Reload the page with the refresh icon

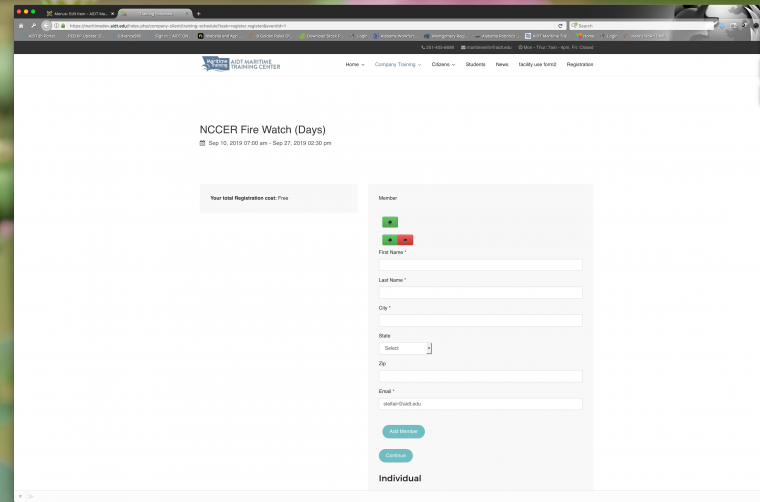(x=560, y=26)
